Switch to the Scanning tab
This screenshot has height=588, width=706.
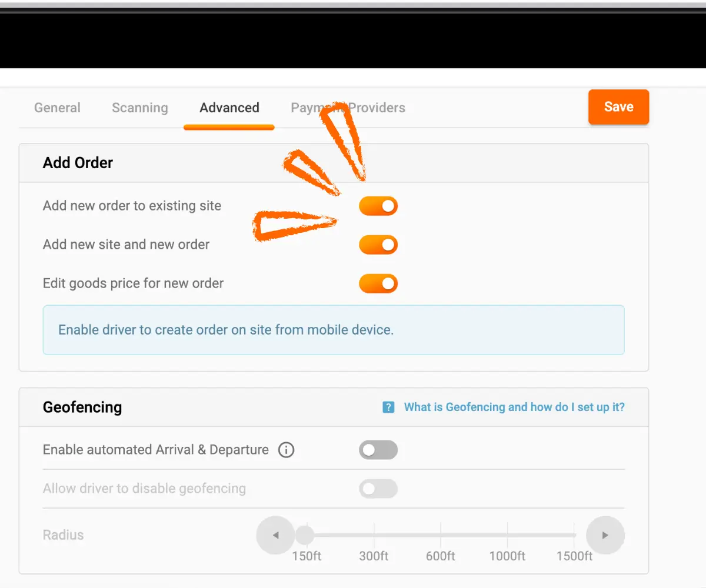pyautogui.click(x=140, y=108)
